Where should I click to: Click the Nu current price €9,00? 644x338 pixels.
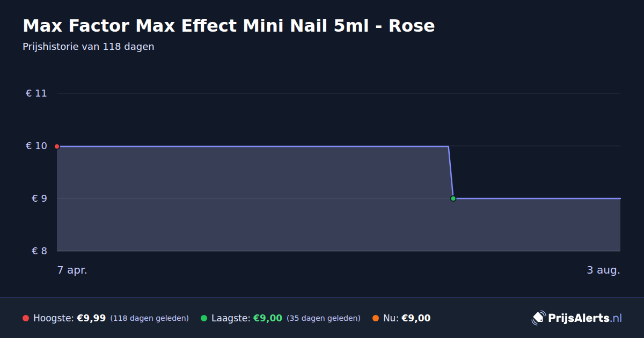[416, 318]
